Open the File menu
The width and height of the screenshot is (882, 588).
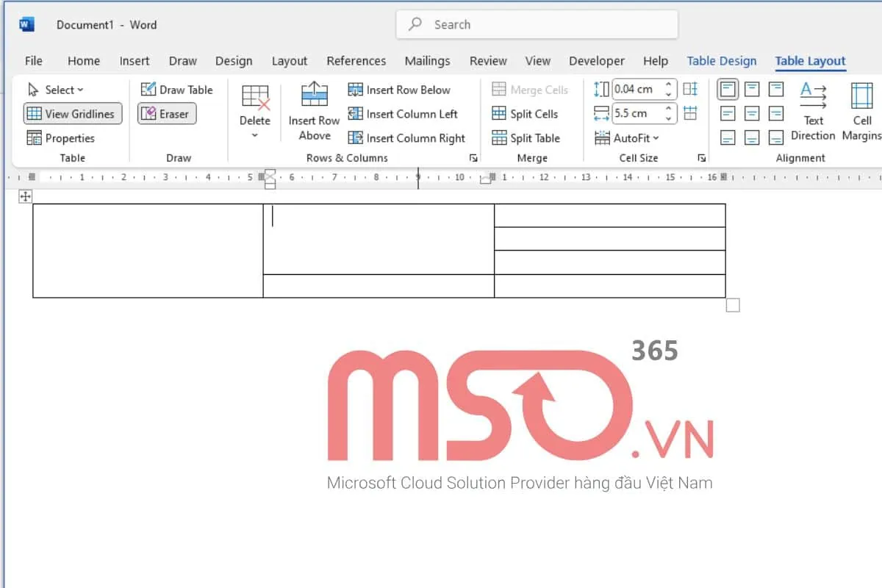[x=33, y=61]
